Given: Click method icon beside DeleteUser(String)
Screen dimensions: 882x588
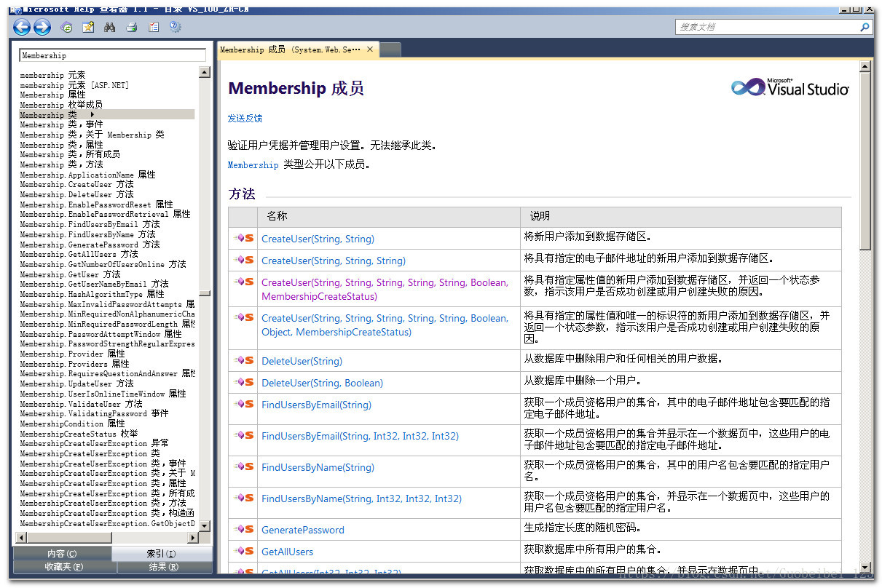Looking at the screenshot, I should (x=244, y=360).
